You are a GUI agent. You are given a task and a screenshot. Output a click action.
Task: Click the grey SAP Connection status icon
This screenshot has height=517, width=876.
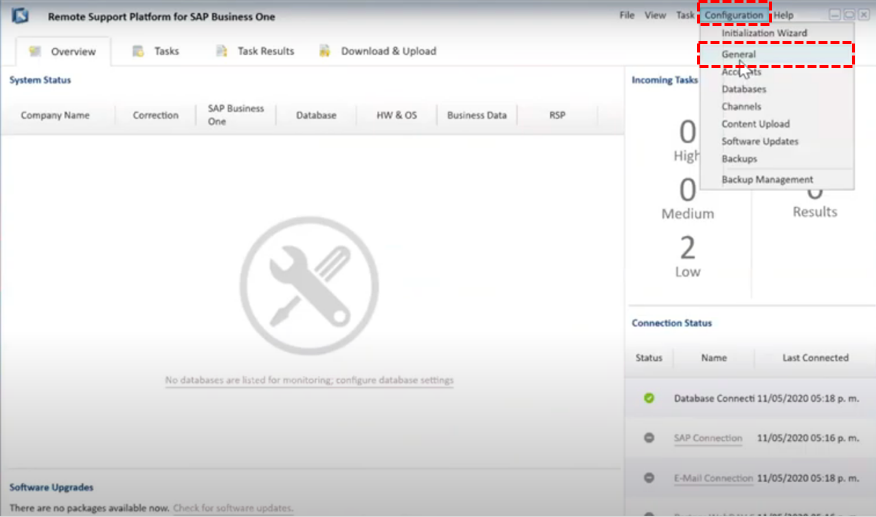[649, 438]
